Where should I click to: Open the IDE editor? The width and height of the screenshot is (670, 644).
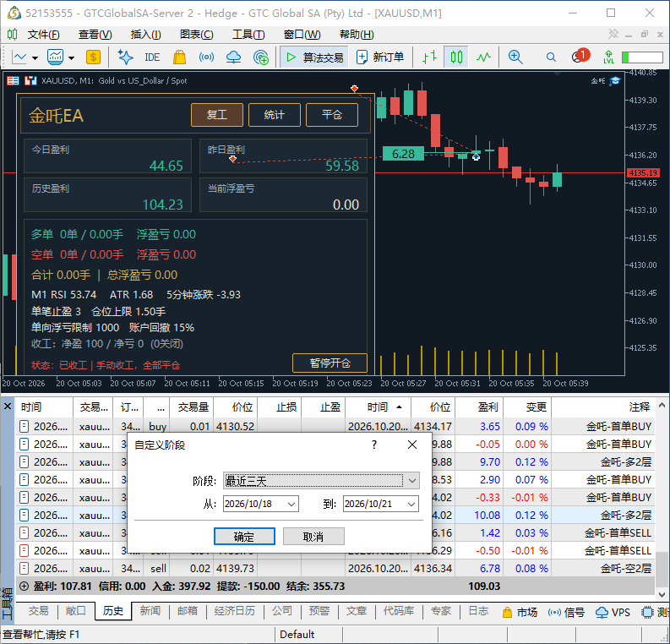tap(152, 57)
